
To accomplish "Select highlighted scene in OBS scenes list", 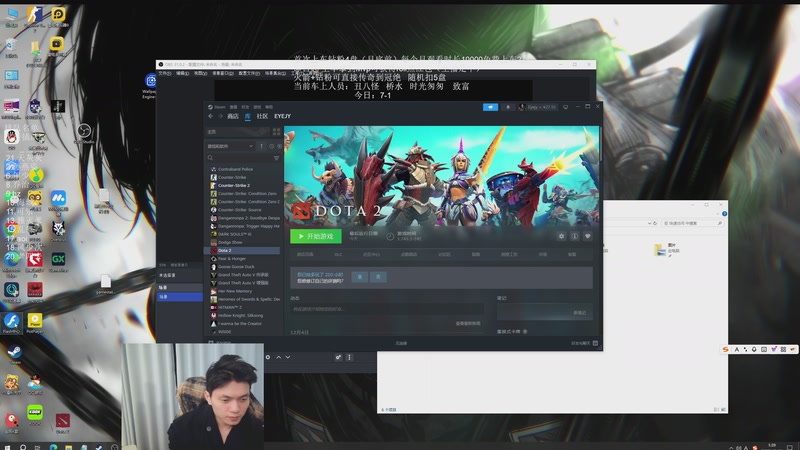I will 180,296.
